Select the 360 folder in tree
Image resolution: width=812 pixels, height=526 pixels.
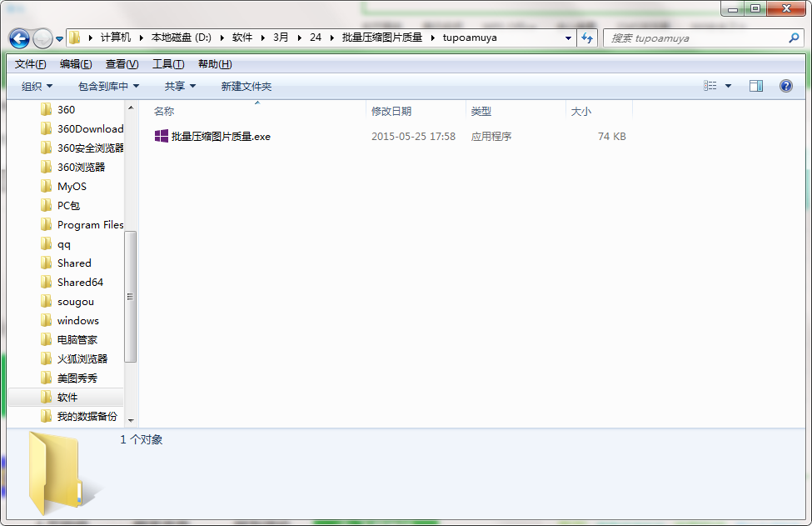(66, 109)
